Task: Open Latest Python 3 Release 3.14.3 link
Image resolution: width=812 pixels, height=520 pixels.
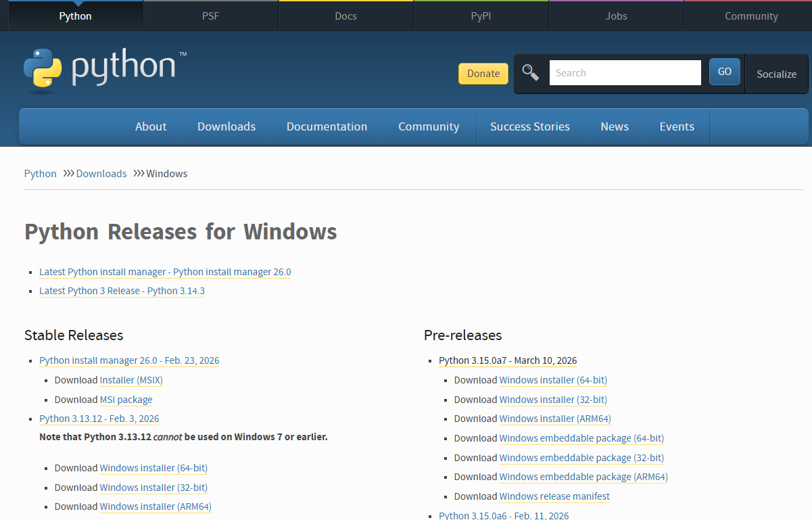Action: (122, 291)
